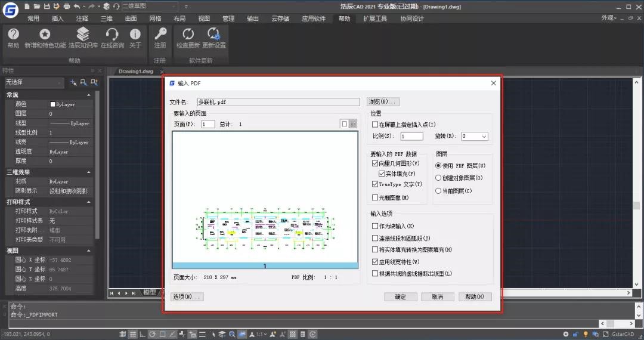Enable 作为块输入(K) checkbox
Screen dimensions: 644x340
[375, 226]
